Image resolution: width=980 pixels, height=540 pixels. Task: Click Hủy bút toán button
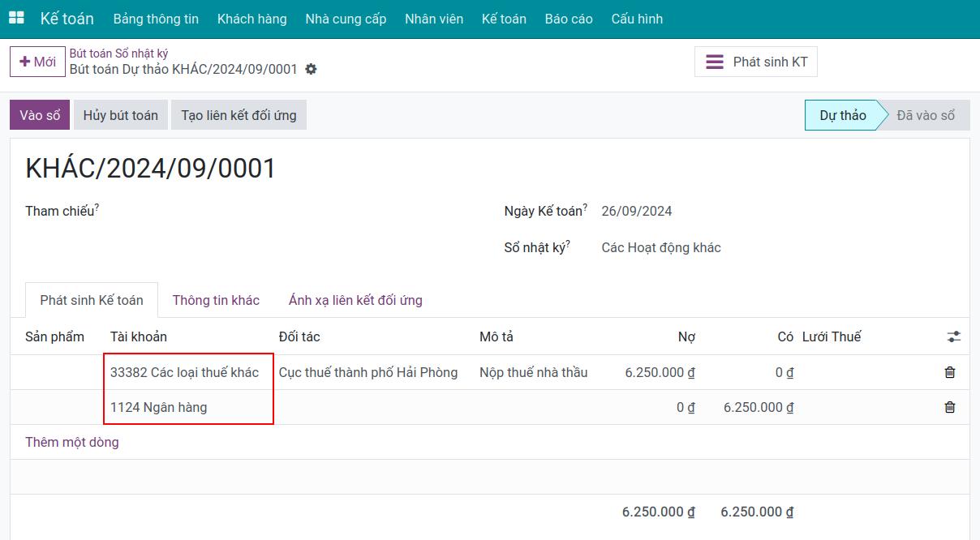click(121, 115)
